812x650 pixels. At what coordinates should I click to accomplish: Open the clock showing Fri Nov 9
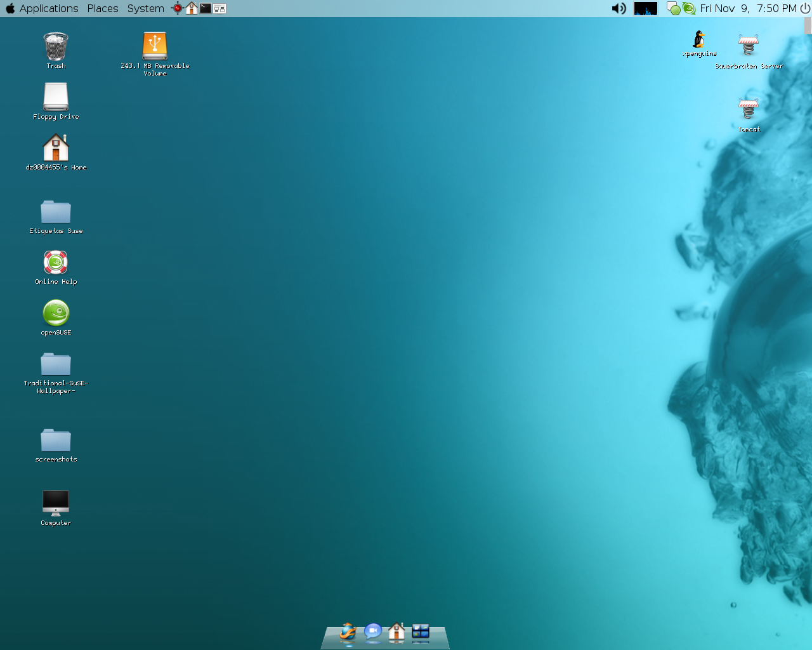pos(749,8)
